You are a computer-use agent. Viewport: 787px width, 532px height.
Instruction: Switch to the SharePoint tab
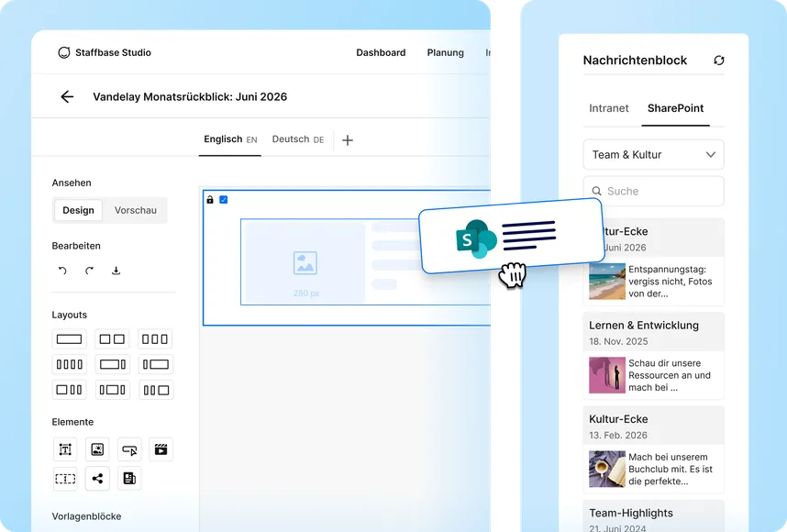(x=676, y=108)
